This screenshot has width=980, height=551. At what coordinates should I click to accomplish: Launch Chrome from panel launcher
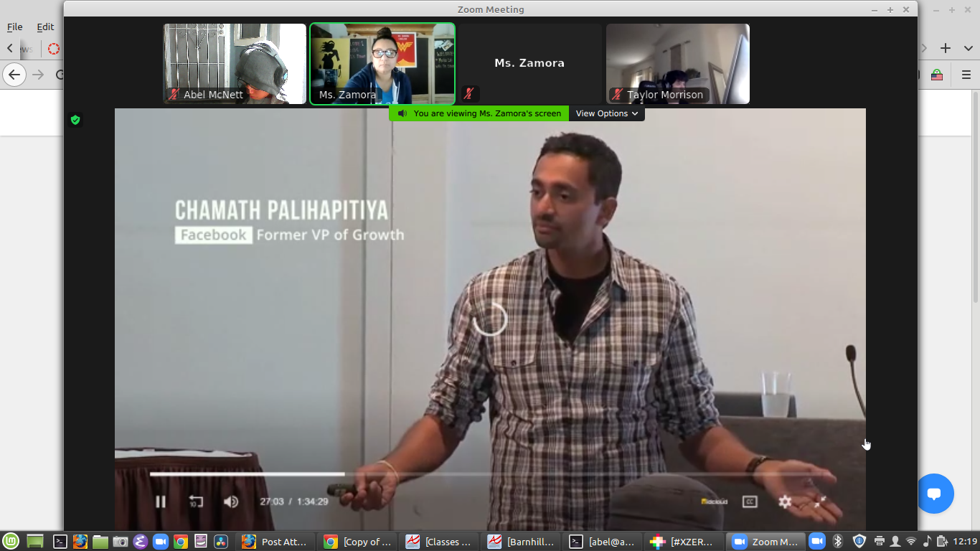(x=181, y=542)
